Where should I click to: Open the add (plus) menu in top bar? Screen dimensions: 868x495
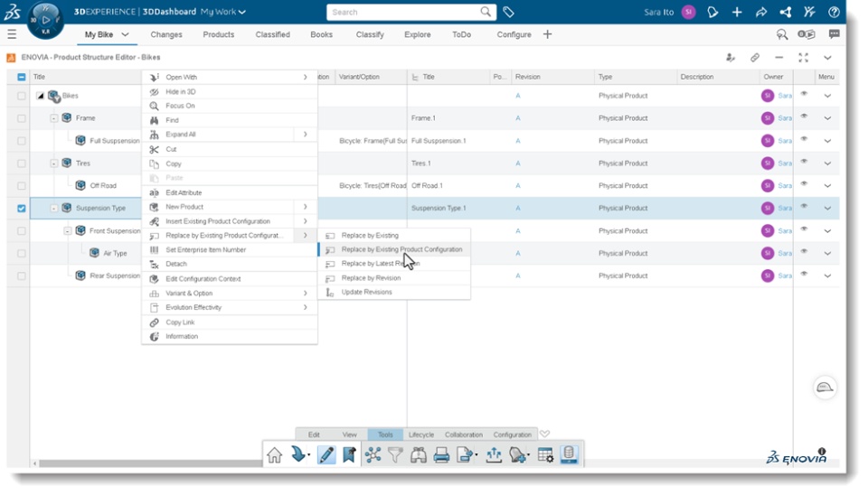737,12
